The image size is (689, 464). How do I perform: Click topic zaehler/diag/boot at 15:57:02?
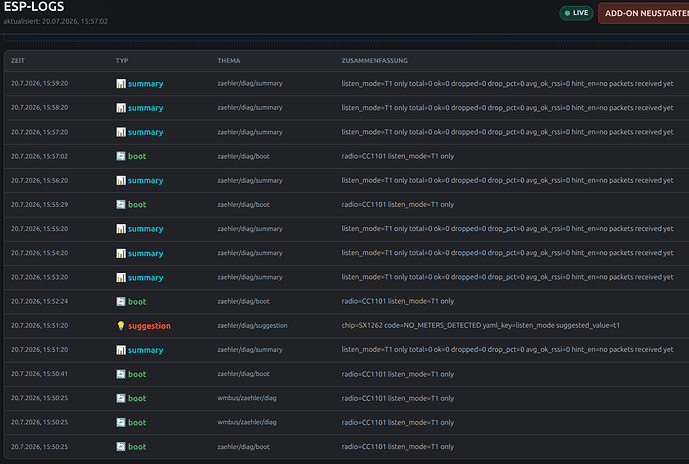(243, 156)
